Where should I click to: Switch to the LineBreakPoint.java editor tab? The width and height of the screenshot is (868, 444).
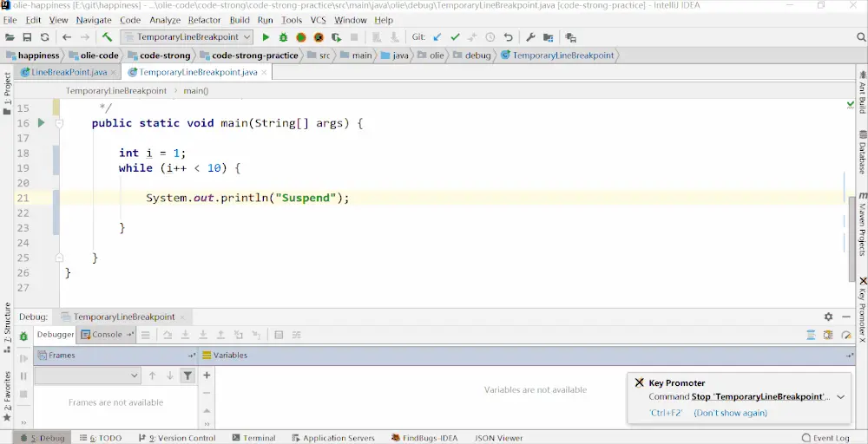(x=69, y=73)
